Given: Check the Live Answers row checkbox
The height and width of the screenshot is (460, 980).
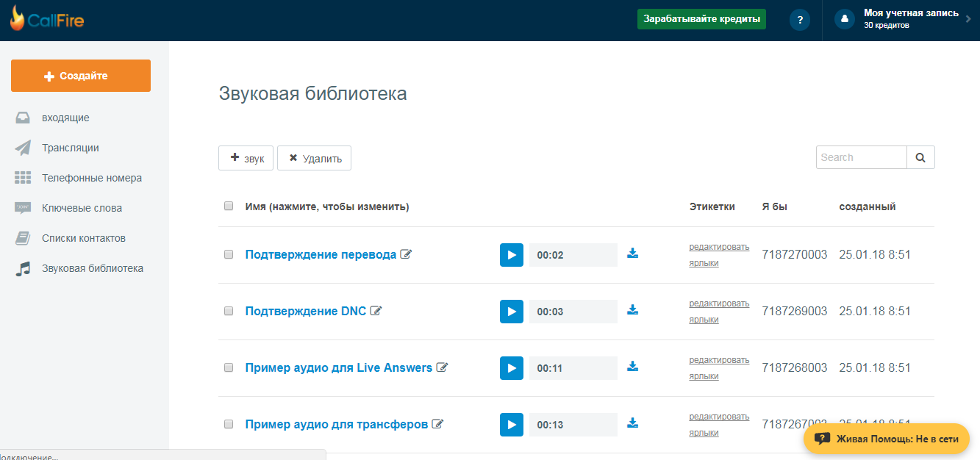Looking at the screenshot, I should click(229, 367).
